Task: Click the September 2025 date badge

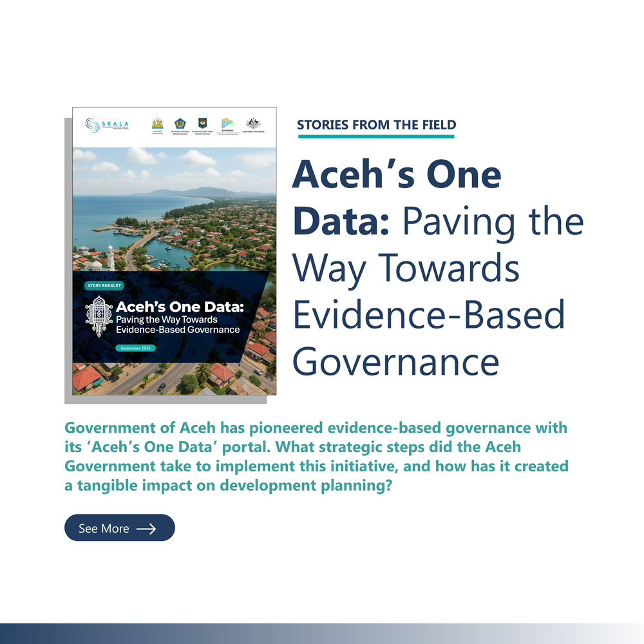Action: coord(135,348)
